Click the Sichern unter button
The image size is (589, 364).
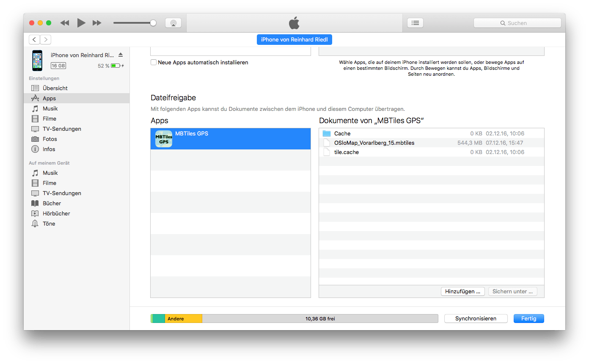pos(512,291)
